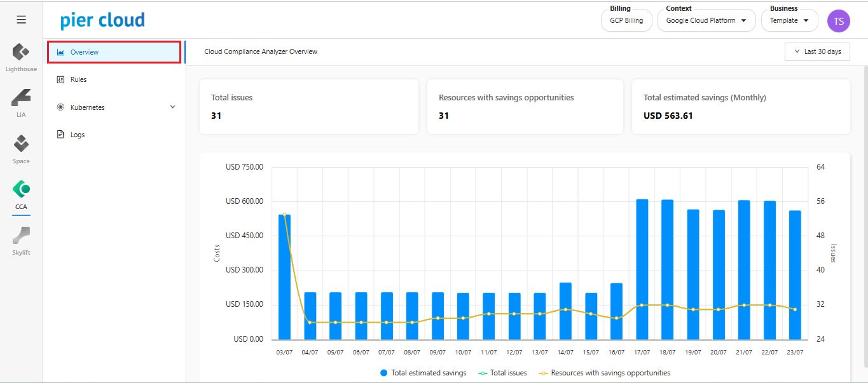Click the pier cloud logo
The height and width of the screenshot is (383, 868).
102,20
